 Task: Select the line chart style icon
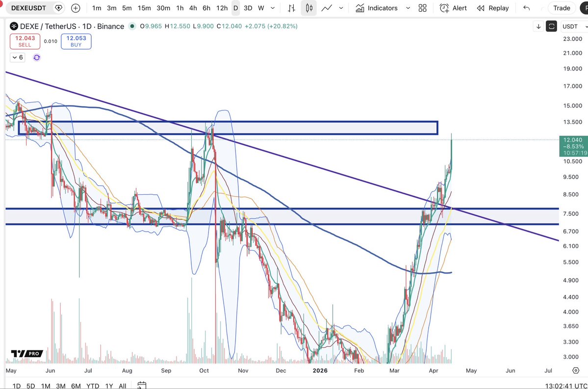(x=326, y=8)
